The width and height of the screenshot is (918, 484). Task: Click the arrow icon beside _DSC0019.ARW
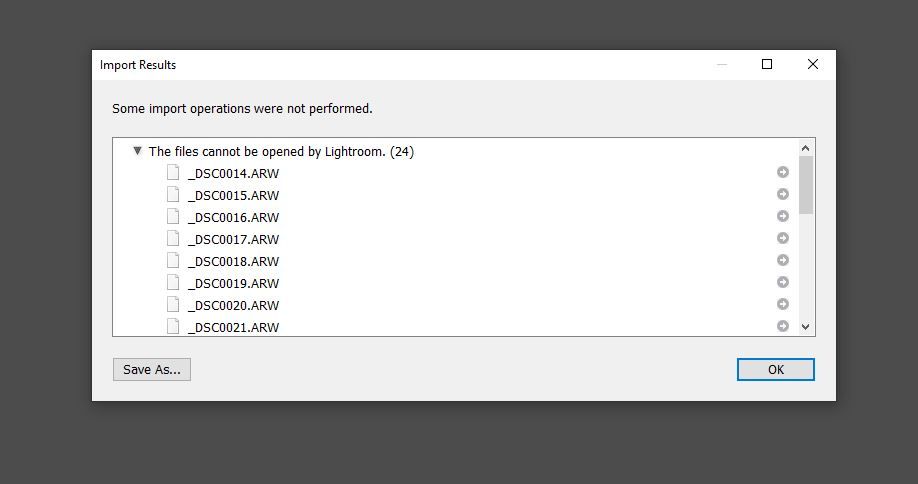[783, 282]
